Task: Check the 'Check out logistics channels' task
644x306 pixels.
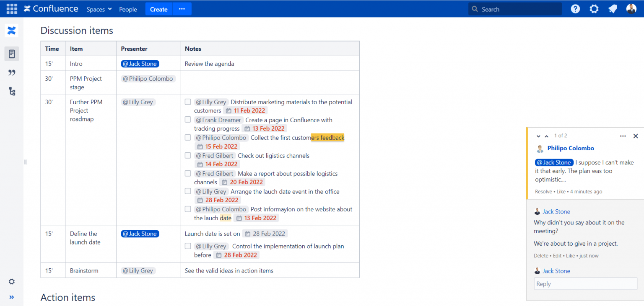Action: click(188, 155)
